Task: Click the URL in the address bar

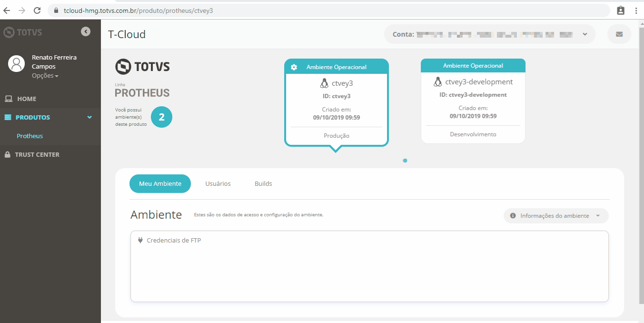Action: (138, 10)
